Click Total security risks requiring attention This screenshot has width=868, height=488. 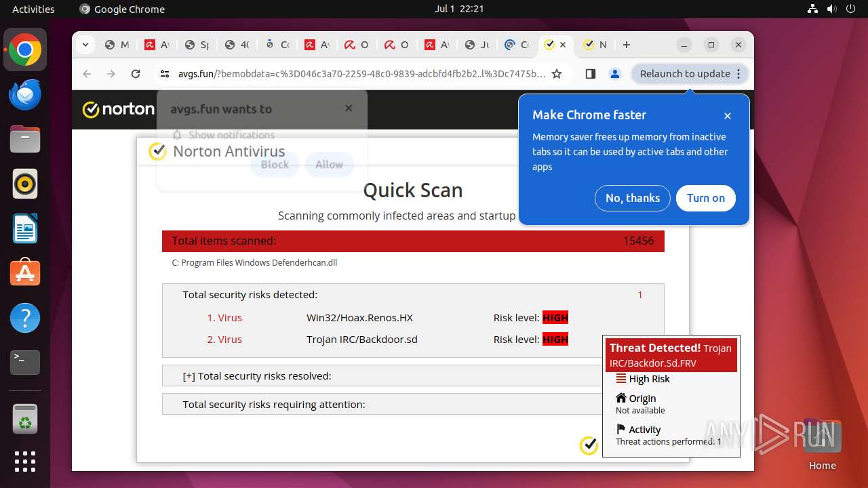pos(274,405)
